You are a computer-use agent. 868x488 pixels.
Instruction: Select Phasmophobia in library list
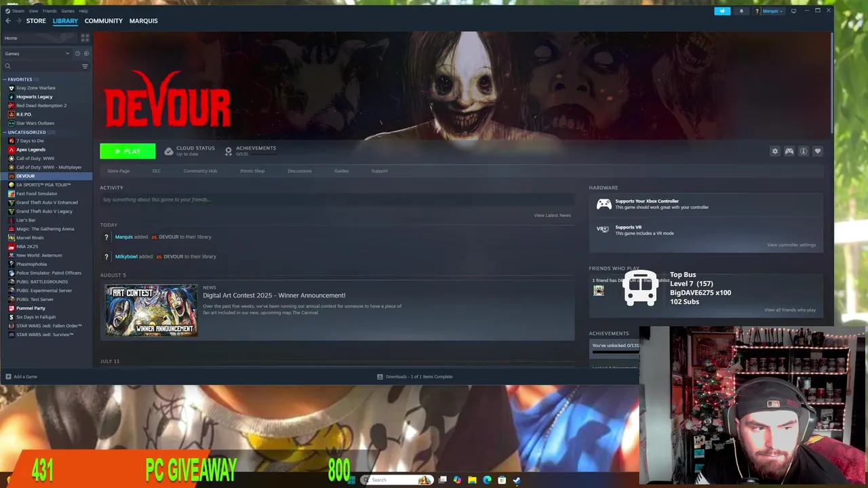click(31, 264)
